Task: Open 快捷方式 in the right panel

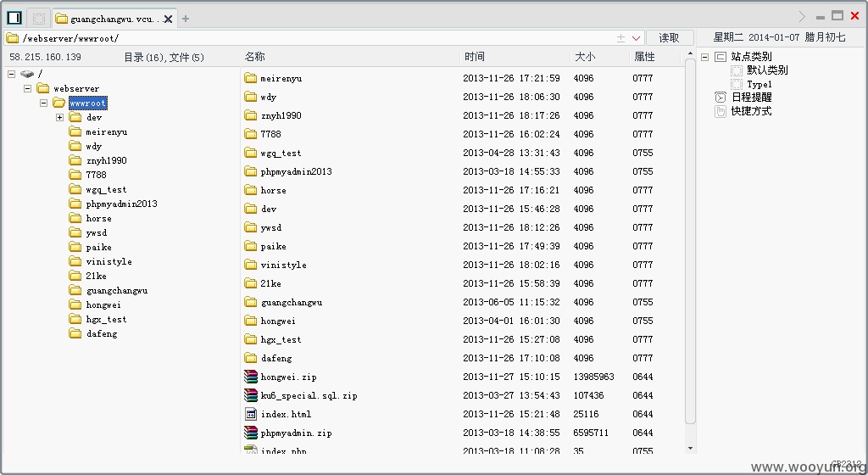Action: pyautogui.click(x=751, y=111)
